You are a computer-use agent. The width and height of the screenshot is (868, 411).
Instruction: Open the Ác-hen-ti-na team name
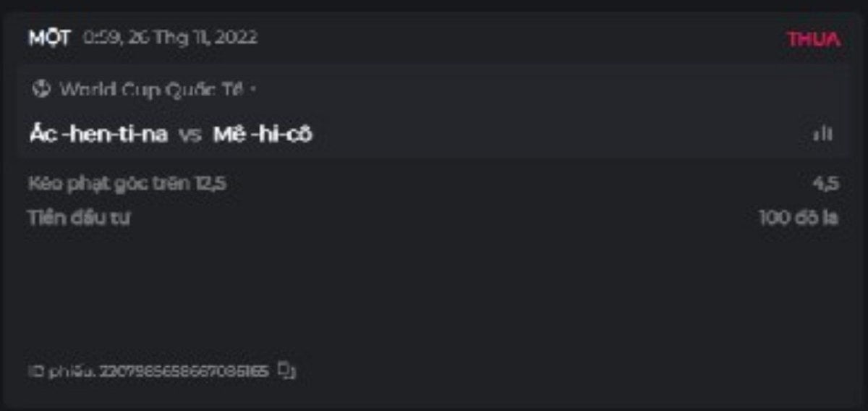[98, 135]
